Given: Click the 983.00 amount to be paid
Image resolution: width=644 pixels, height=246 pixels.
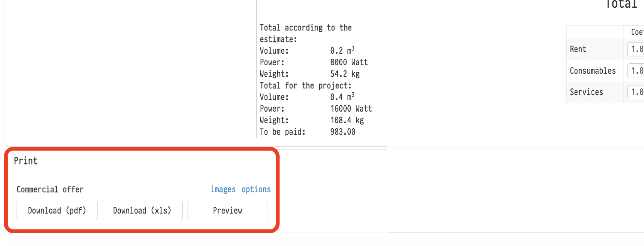Looking at the screenshot, I should coord(343,132).
